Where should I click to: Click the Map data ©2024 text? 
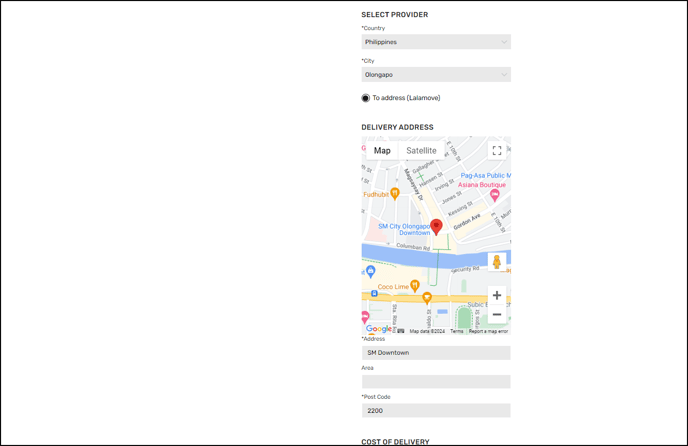[x=427, y=331]
